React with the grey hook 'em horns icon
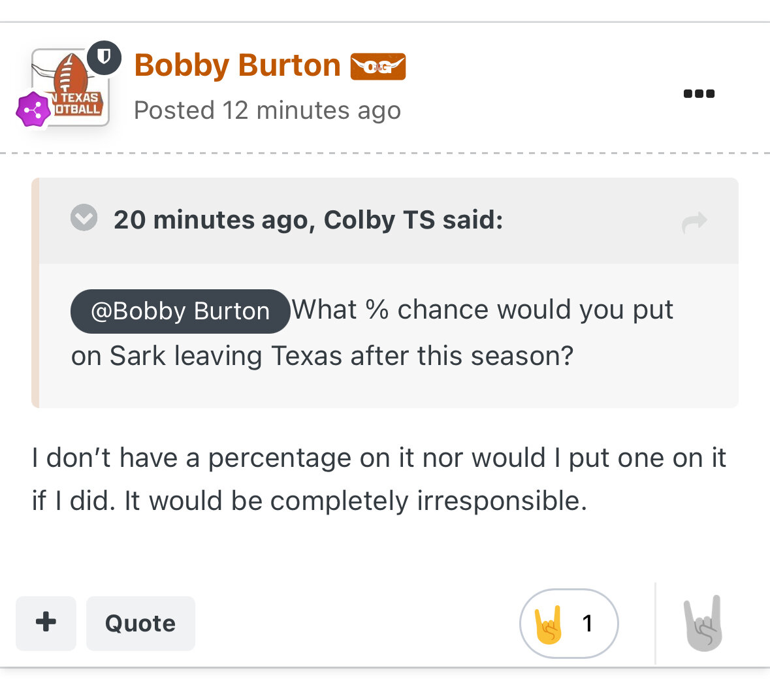This screenshot has width=770, height=700. tap(703, 624)
